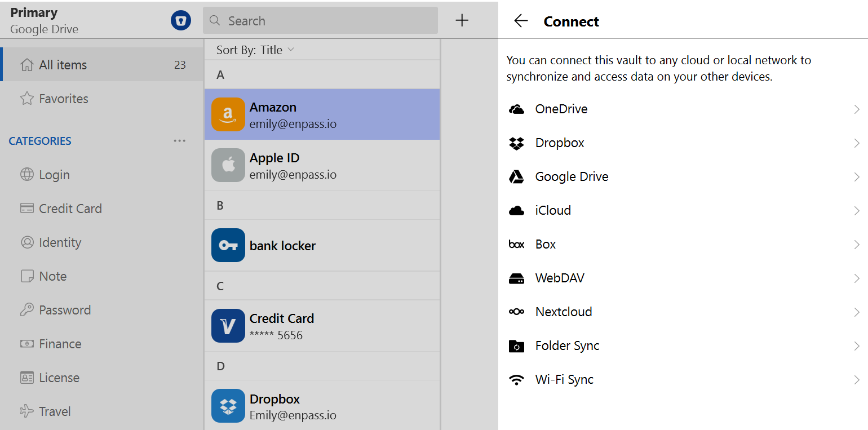Expand Google Drive connect option chevron
Screen dimensions: 868x430
(x=857, y=177)
